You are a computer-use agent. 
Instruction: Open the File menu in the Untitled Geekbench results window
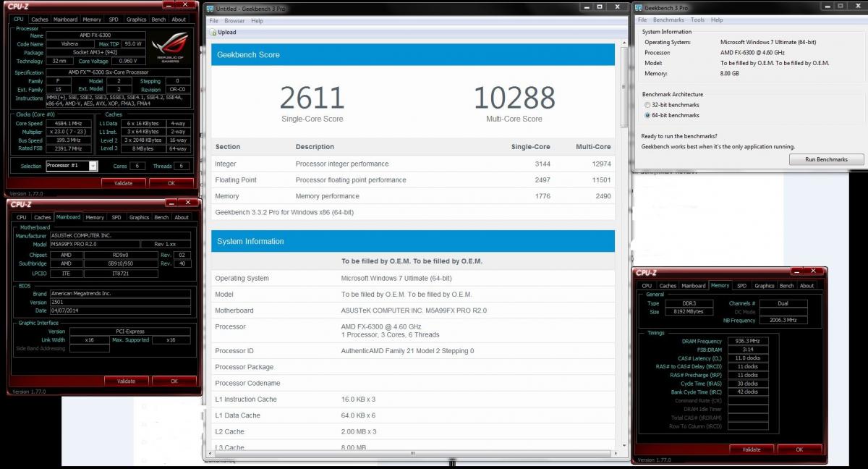[213, 21]
